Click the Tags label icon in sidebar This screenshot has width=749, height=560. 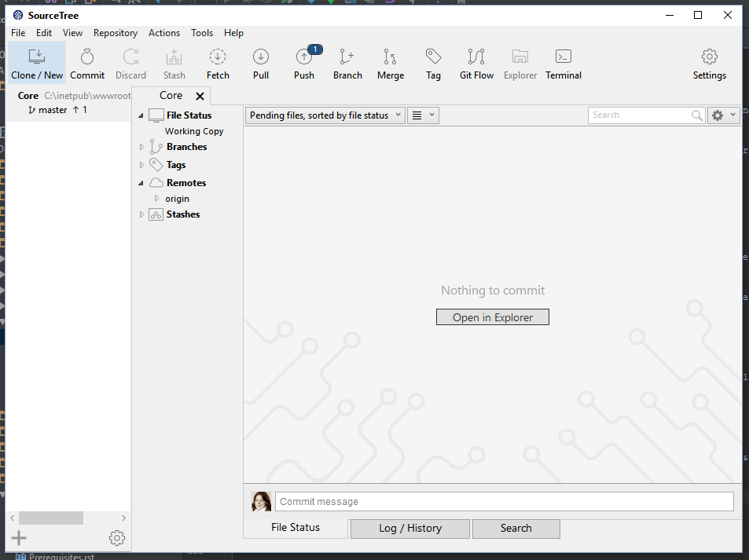coord(156,165)
